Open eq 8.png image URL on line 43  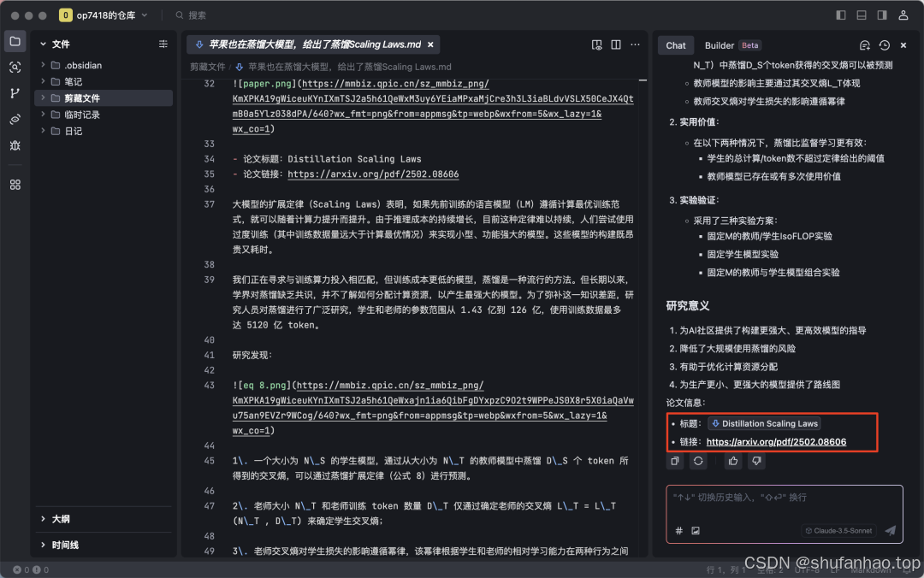click(x=433, y=408)
